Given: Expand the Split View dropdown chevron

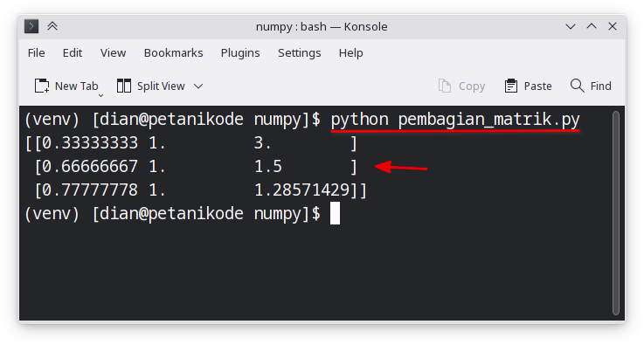Looking at the screenshot, I should coord(198,86).
